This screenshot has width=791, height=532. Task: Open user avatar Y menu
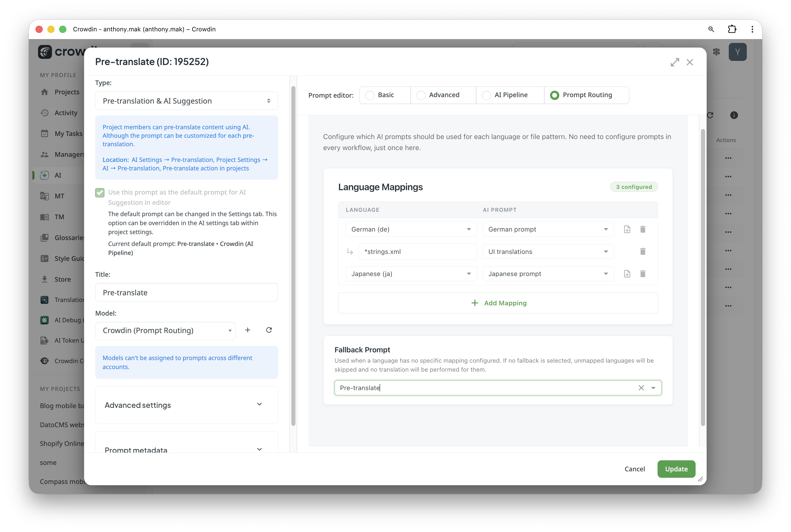tap(737, 52)
